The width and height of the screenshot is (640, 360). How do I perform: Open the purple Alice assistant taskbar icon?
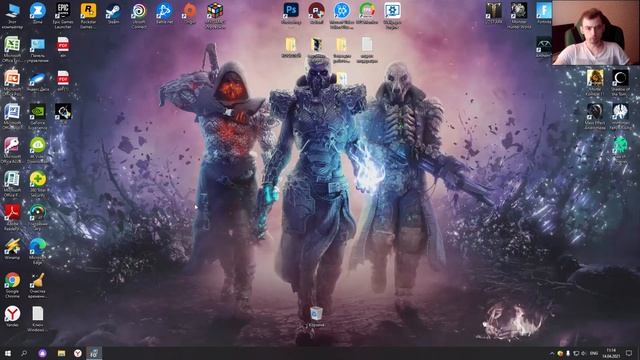pos(42,353)
